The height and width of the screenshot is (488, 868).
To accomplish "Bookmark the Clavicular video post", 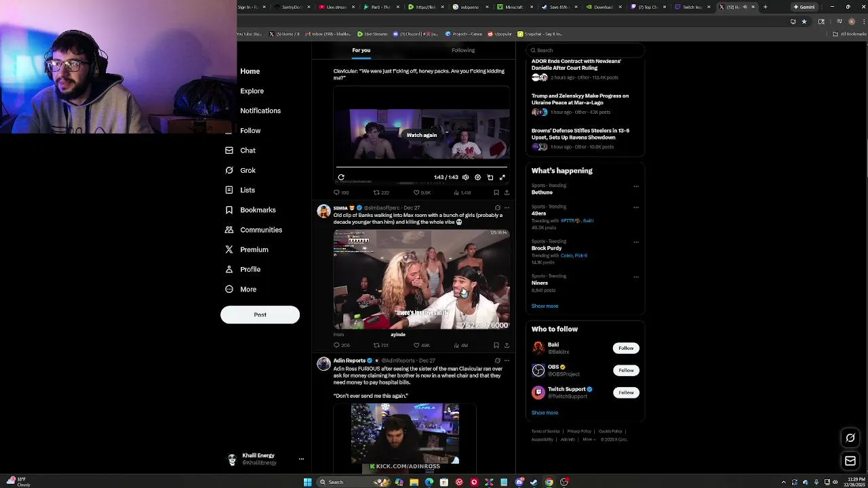I will point(496,192).
